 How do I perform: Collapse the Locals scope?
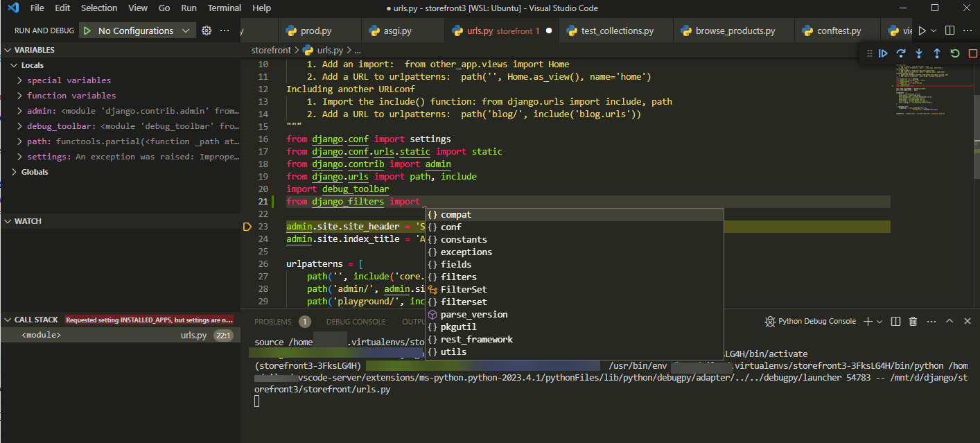(15, 65)
